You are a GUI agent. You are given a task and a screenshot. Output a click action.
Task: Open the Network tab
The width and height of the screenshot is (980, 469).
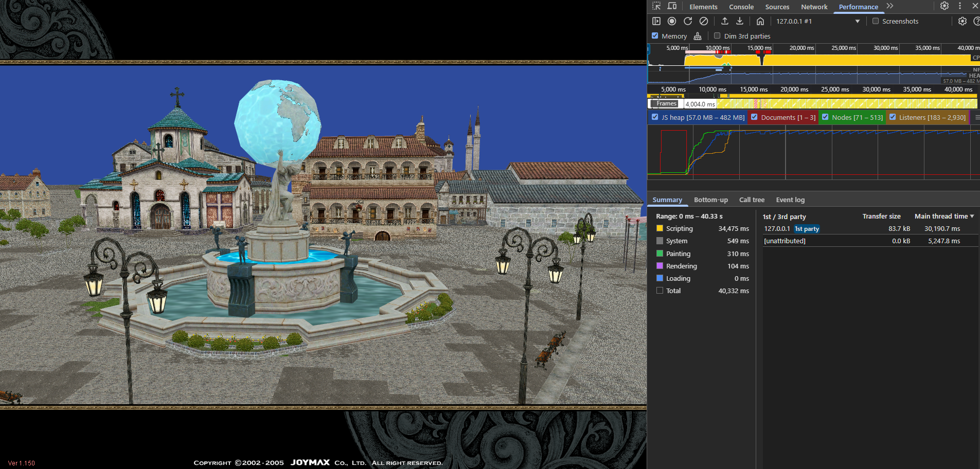(x=814, y=7)
